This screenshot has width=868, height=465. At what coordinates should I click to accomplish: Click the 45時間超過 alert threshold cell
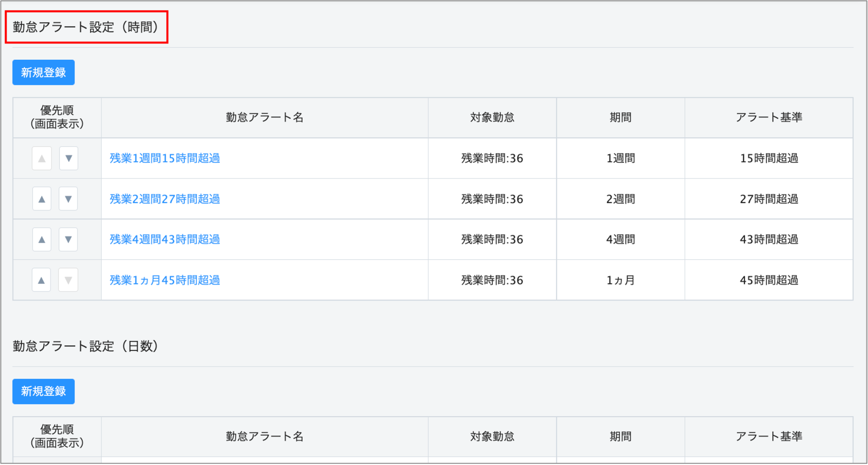coord(768,280)
